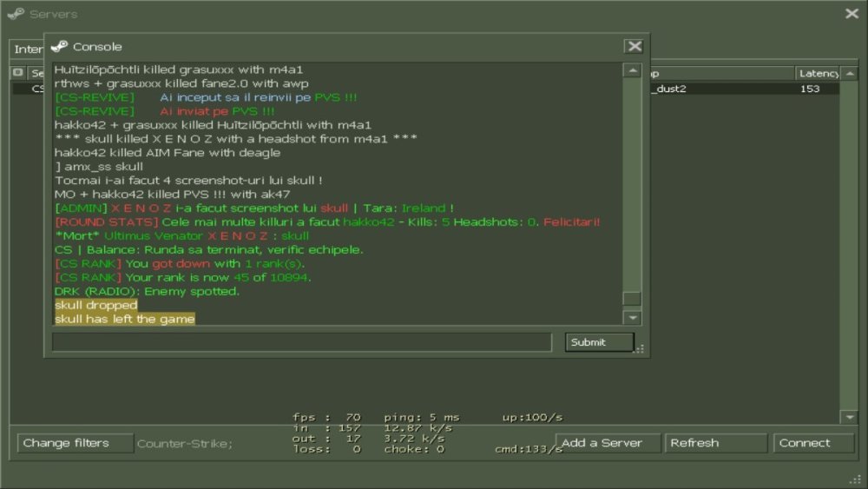
Task: Click the Servers window resize grip
Action: (x=857, y=479)
